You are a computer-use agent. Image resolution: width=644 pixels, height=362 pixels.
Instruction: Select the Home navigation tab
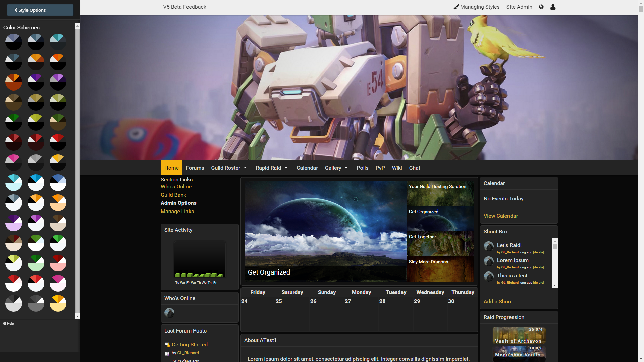[x=171, y=168]
